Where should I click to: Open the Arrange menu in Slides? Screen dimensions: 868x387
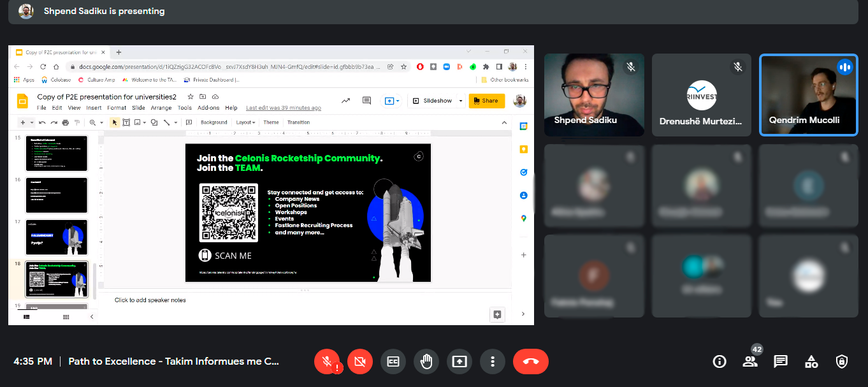161,108
